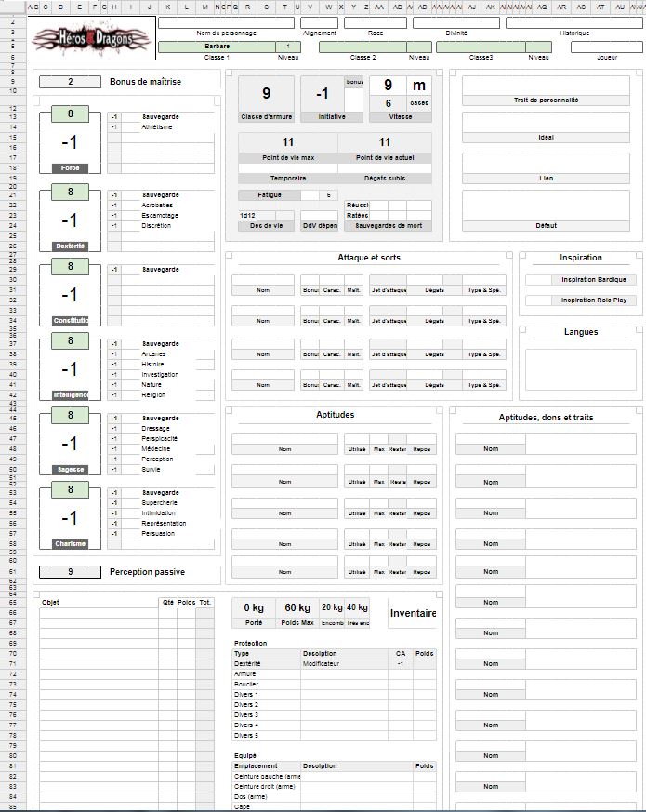Viewport: 646px width, 812px height.
Task: Click the Nom du personnage input field
Action: click(x=226, y=22)
